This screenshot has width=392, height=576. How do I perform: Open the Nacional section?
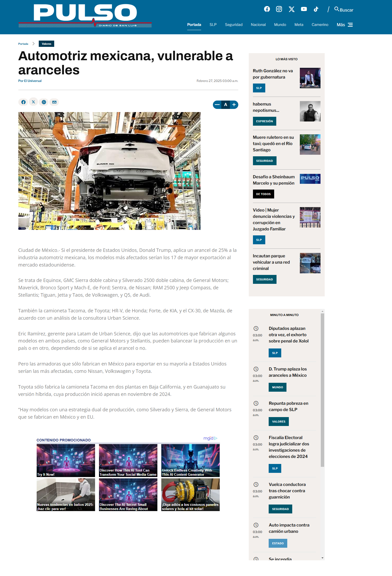[x=258, y=25]
